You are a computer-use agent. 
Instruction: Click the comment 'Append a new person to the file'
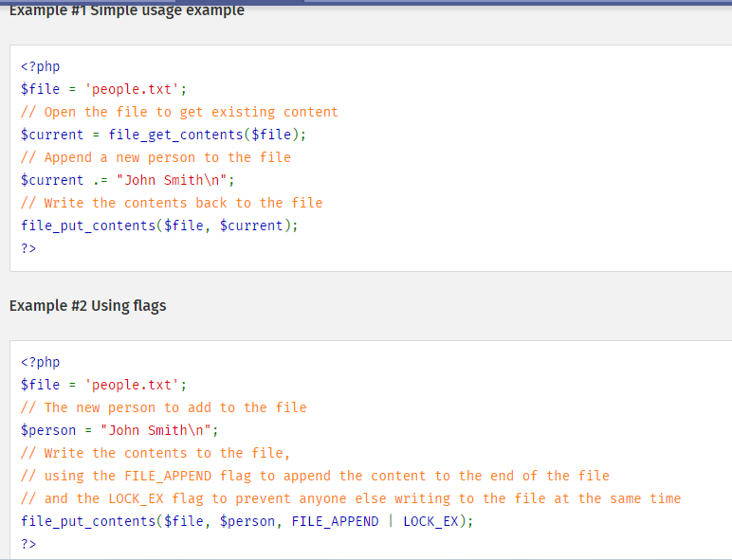[156, 157]
